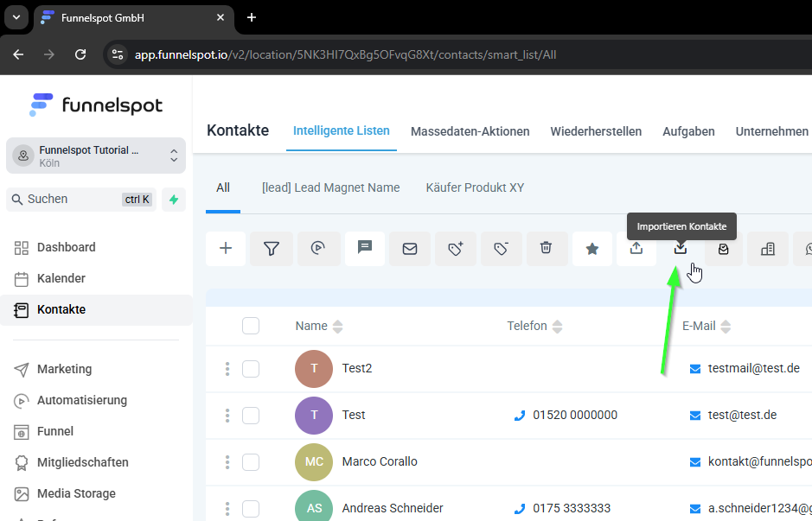Open contact name Marco Corallo

tap(380, 461)
